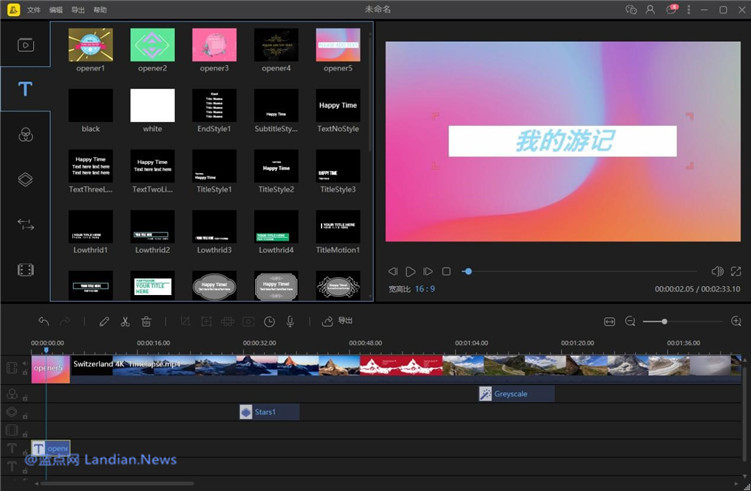
Task: Mute preview with the volume icon
Action: pos(717,271)
